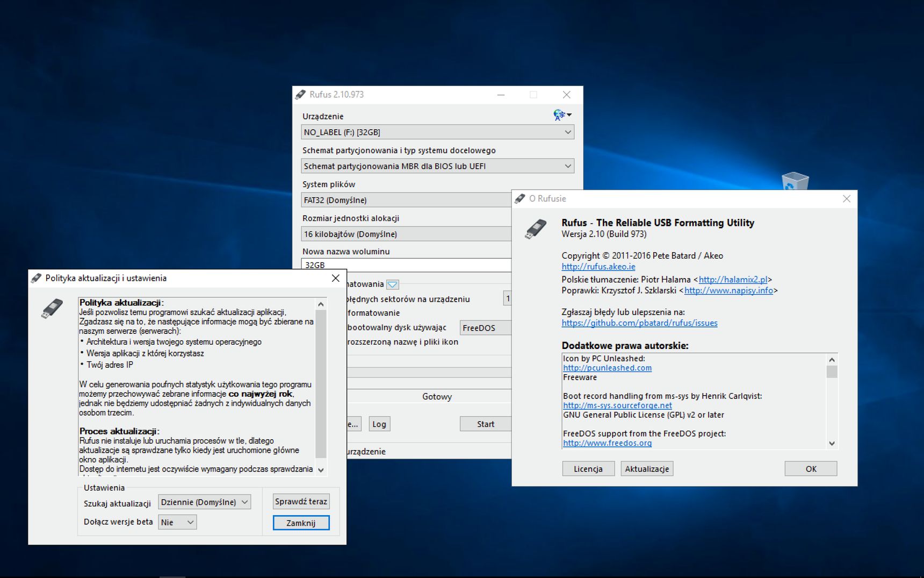
Task: Open the language globe icon menu
Action: [x=562, y=115]
